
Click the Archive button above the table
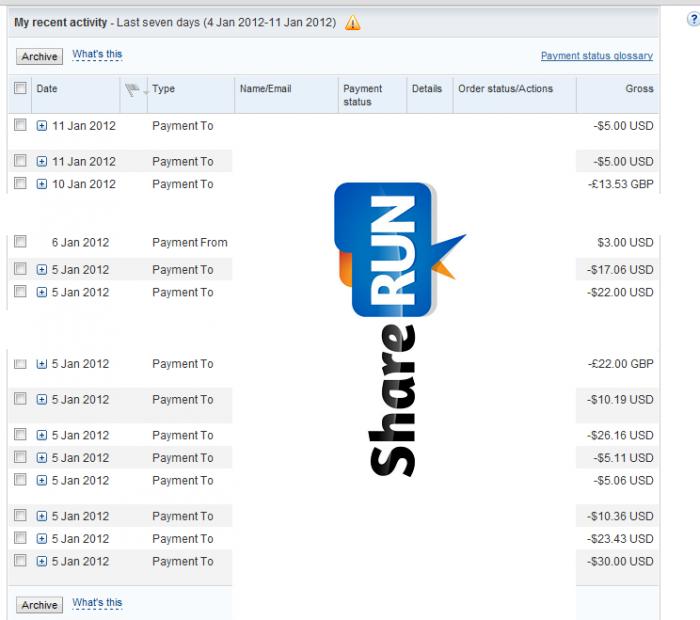[39, 57]
